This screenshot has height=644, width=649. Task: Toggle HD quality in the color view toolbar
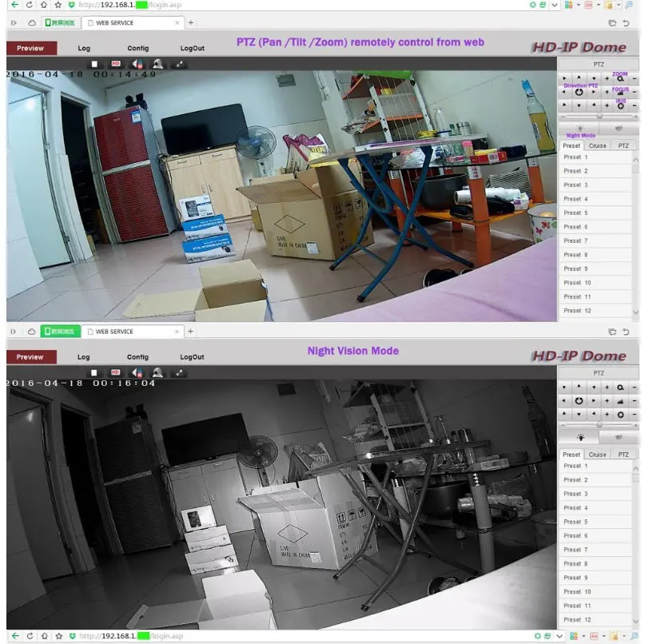(x=116, y=64)
